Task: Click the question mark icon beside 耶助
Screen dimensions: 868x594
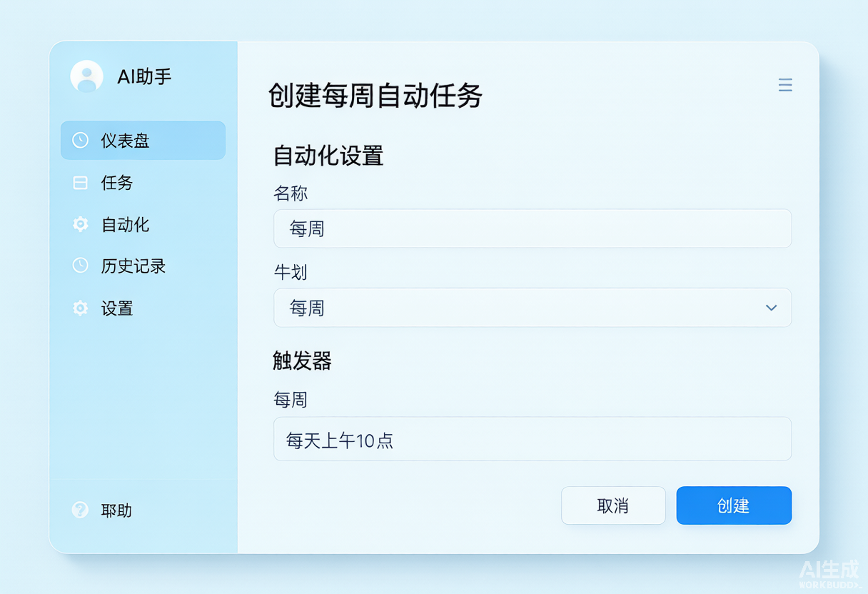Action: tap(81, 510)
